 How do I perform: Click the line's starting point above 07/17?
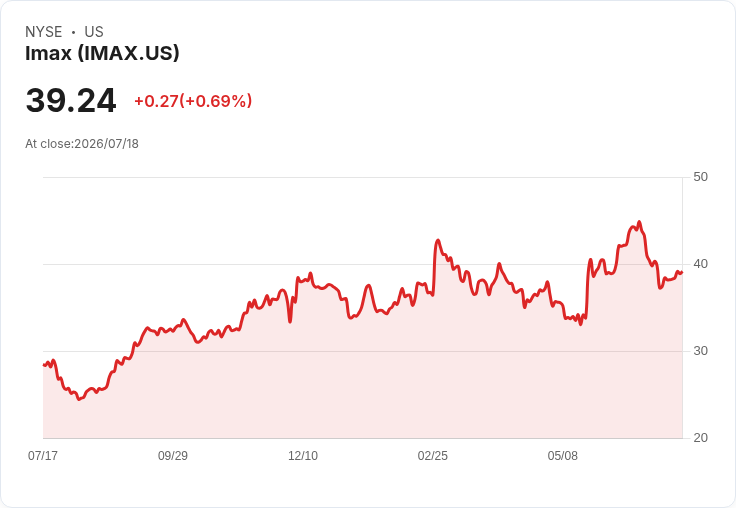pyautogui.click(x=44, y=365)
